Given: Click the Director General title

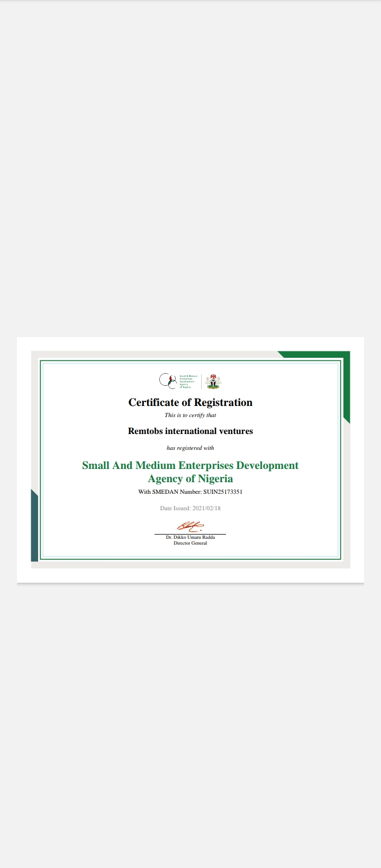Looking at the screenshot, I should (190, 544).
